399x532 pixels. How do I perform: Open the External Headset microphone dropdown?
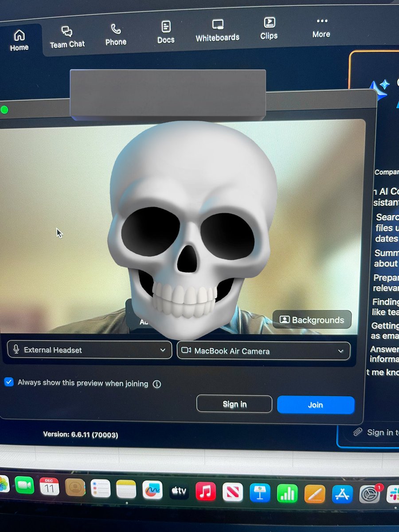pyautogui.click(x=90, y=350)
